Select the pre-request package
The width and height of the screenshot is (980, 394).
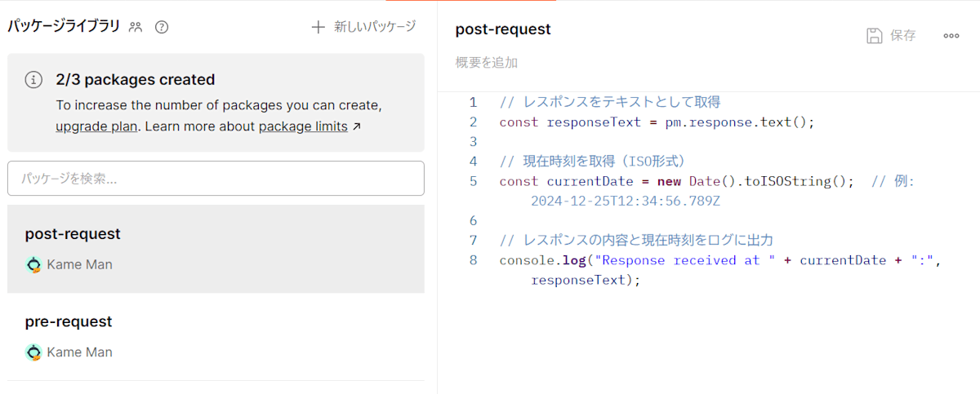[69, 322]
